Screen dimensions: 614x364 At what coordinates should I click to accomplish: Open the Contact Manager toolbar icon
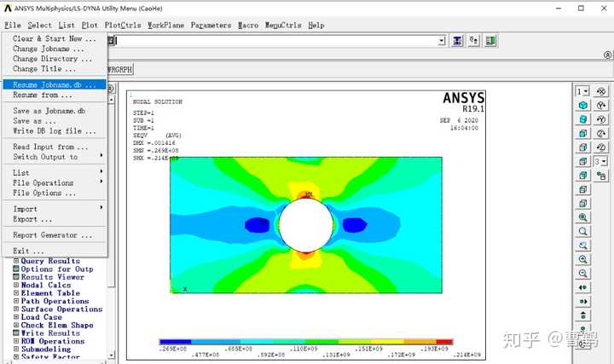click(490, 41)
